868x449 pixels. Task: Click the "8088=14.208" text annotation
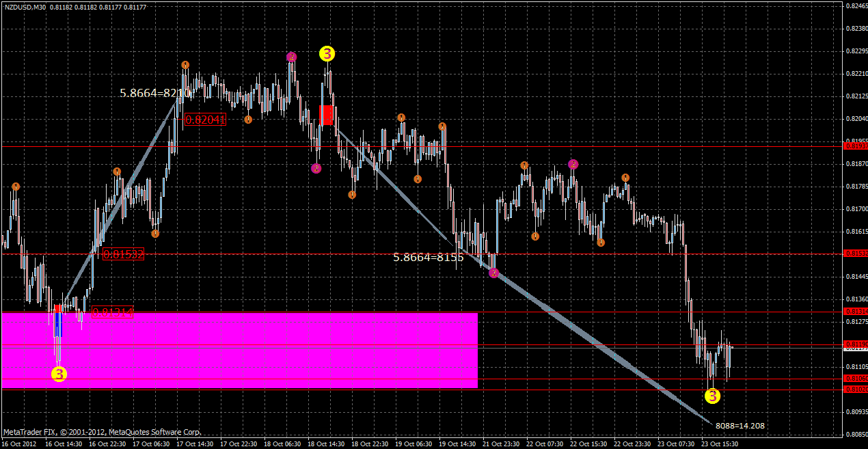click(739, 424)
